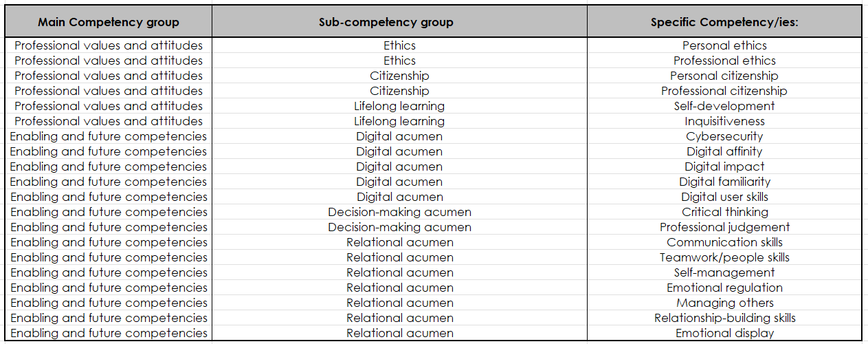Click the Inquisitiveness cell
Screen dimensions: 868x344
tap(724, 121)
